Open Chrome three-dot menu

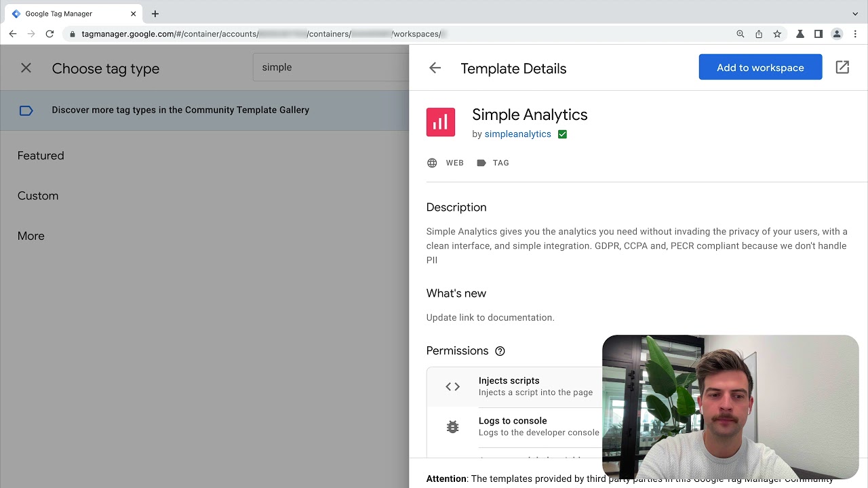coord(855,34)
